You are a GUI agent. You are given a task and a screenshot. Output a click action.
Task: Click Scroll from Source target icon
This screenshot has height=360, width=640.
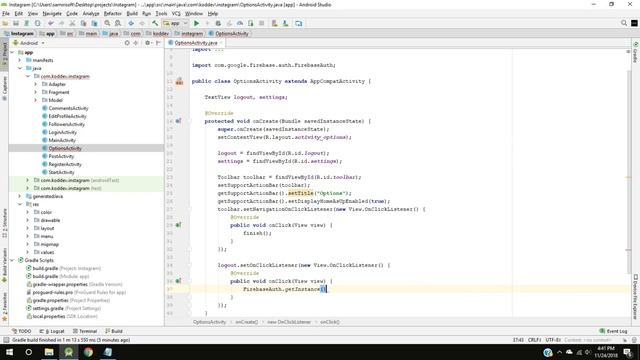[127, 43]
